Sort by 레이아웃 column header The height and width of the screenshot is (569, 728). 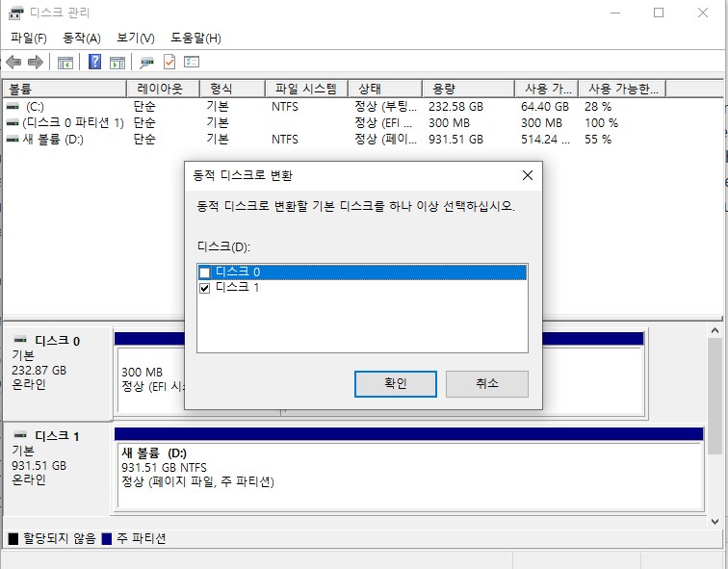pos(163,89)
